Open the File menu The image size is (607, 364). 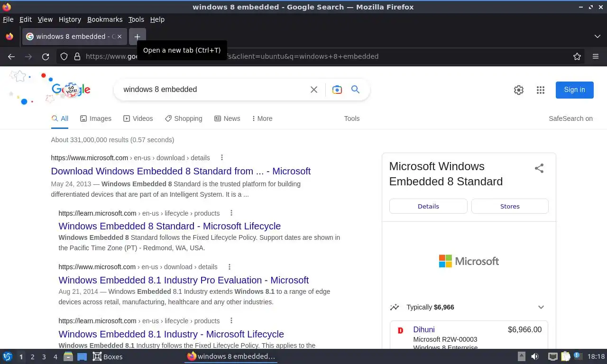click(x=8, y=19)
